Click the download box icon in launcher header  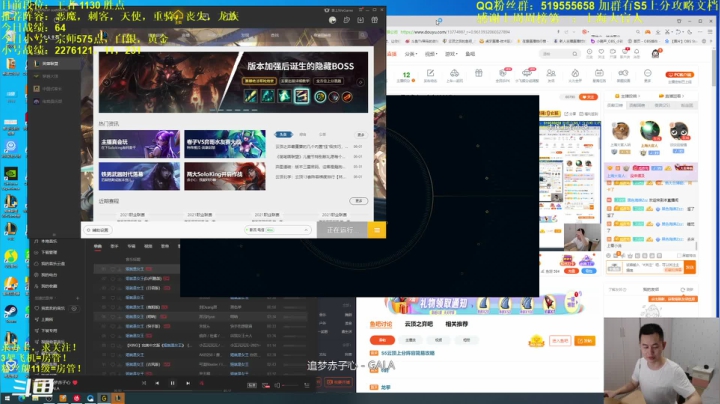click(360, 20)
